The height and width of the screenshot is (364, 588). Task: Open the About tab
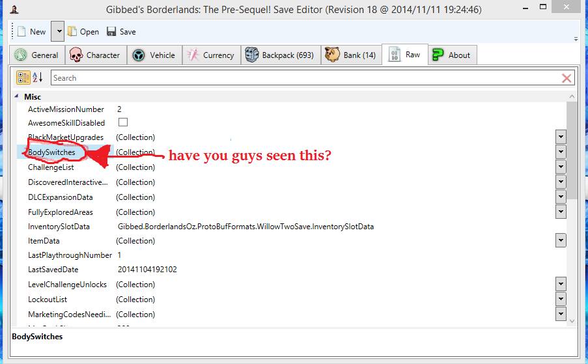coord(453,55)
